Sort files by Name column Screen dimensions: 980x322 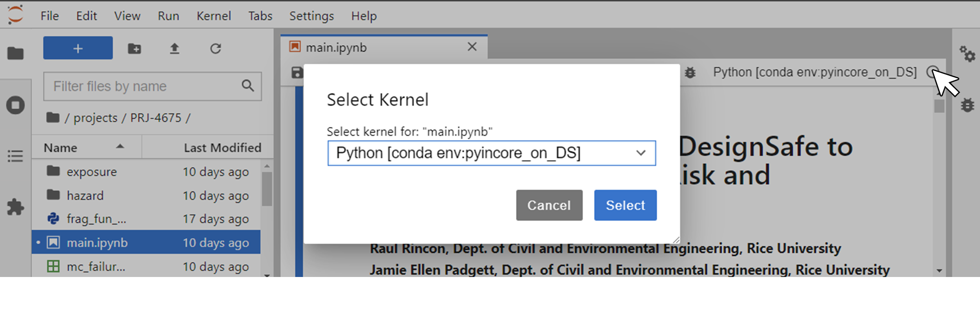tap(60, 147)
